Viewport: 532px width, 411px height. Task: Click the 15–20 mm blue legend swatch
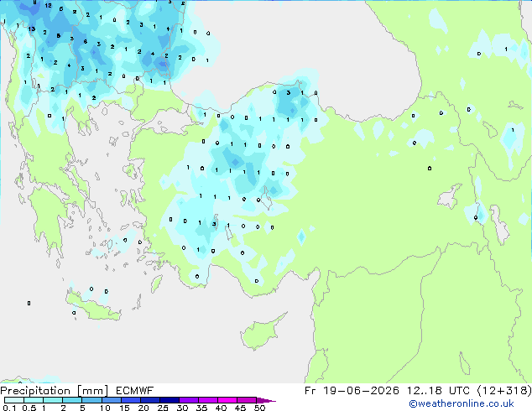pos(131,400)
